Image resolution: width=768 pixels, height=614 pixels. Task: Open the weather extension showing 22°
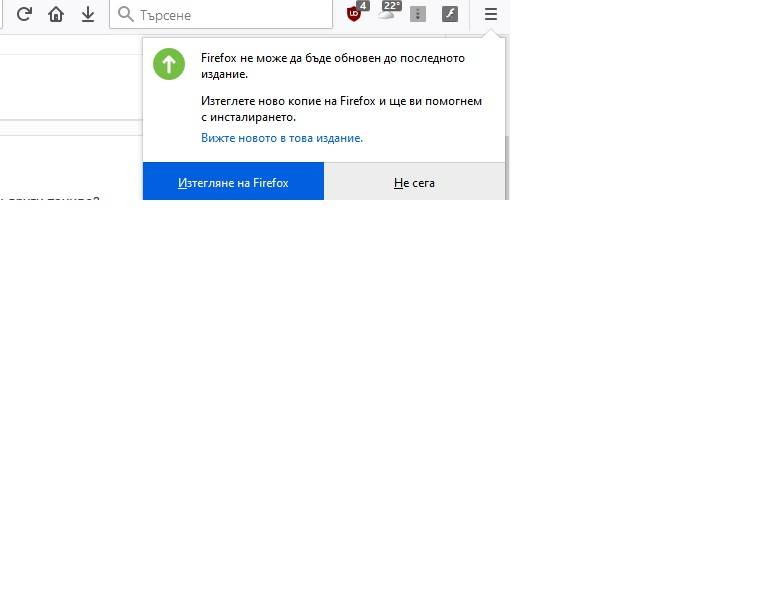389,11
